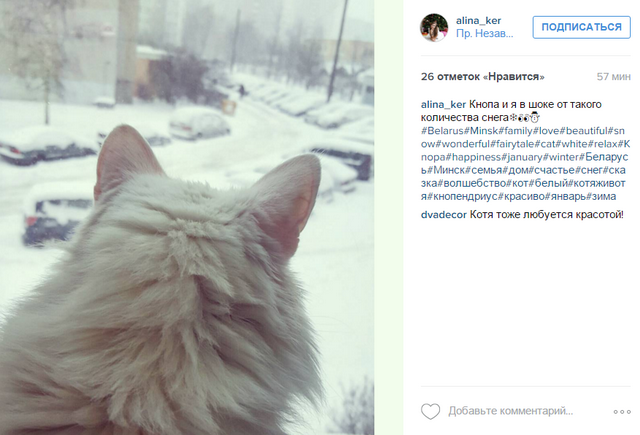Open alina_ker profile avatar
This screenshot has width=640, height=435.
coord(434,27)
